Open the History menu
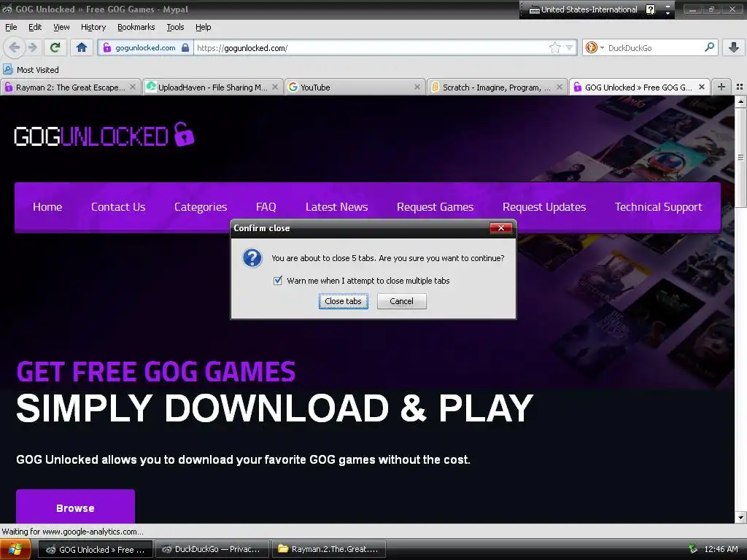 click(93, 27)
